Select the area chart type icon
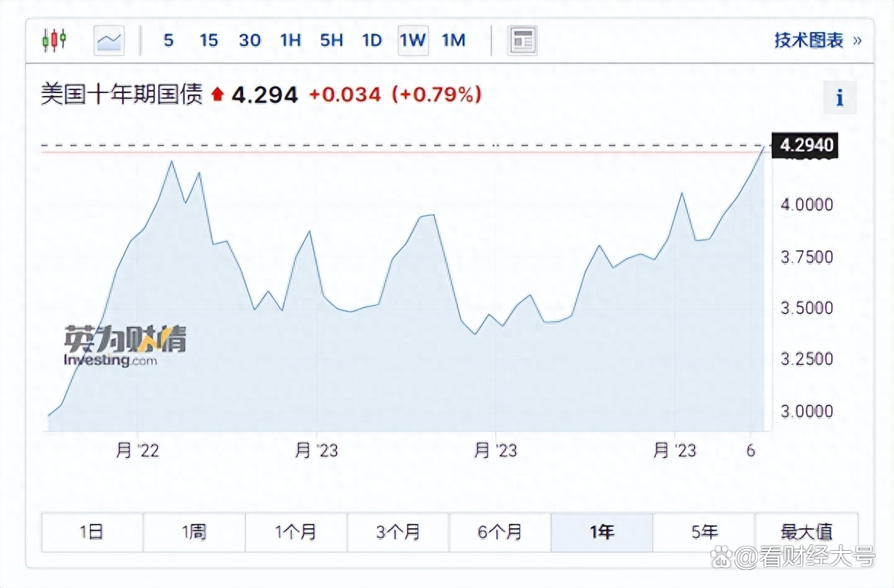 click(x=109, y=40)
